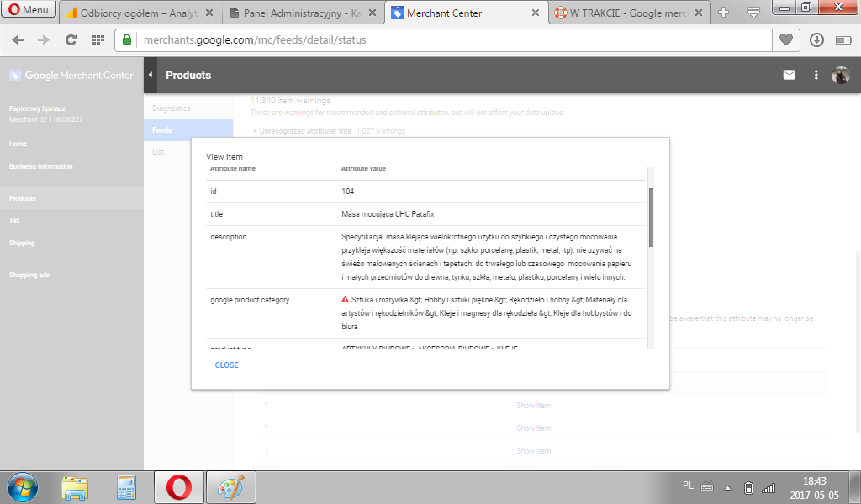
Task: Click the red warning icon beside category
Action: (345, 299)
